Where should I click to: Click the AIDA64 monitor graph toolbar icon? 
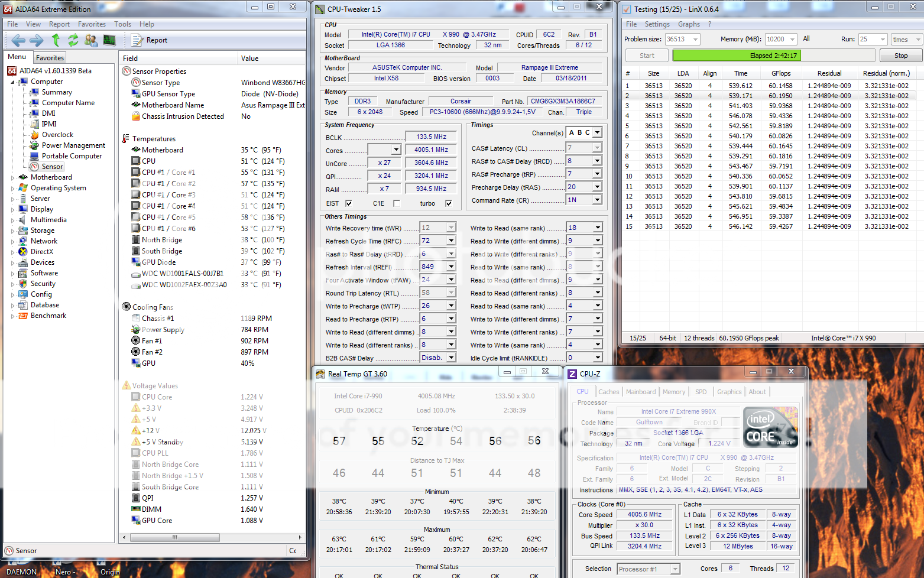109,40
